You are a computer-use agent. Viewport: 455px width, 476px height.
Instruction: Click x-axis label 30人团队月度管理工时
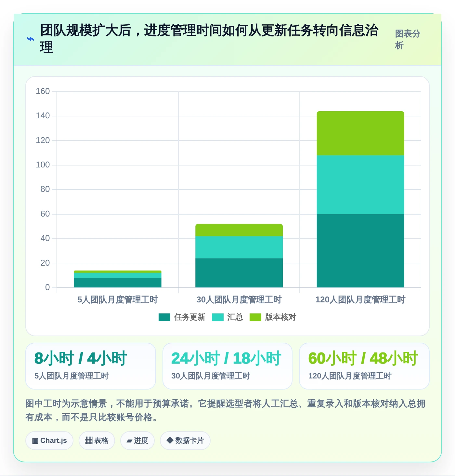(239, 299)
